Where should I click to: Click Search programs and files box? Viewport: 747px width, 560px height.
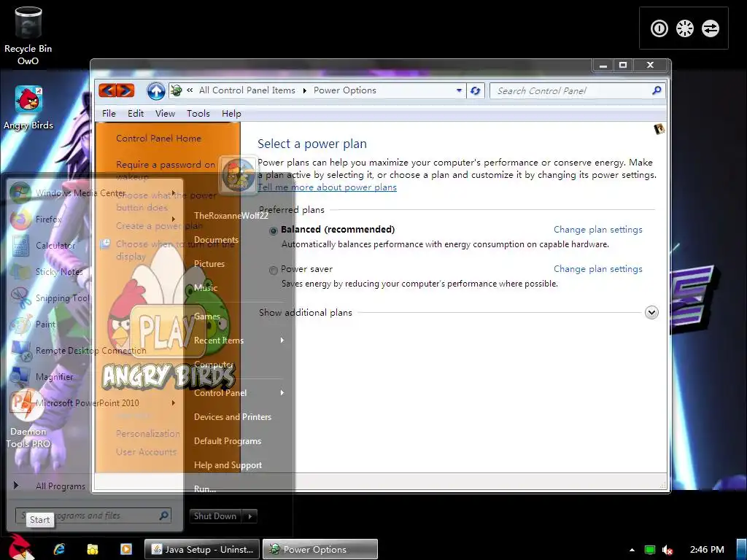click(x=93, y=516)
